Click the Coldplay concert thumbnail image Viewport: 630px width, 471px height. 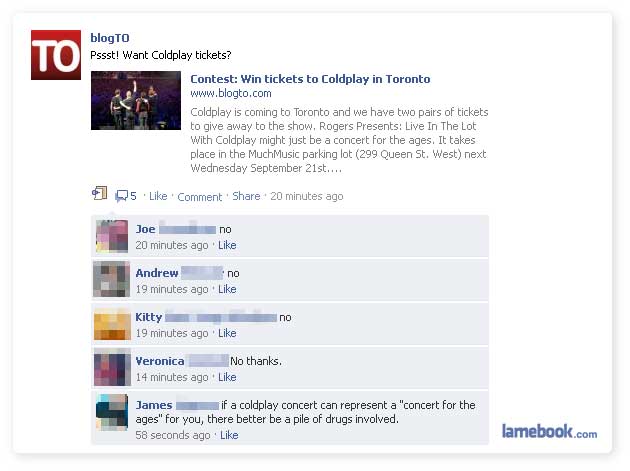point(136,100)
